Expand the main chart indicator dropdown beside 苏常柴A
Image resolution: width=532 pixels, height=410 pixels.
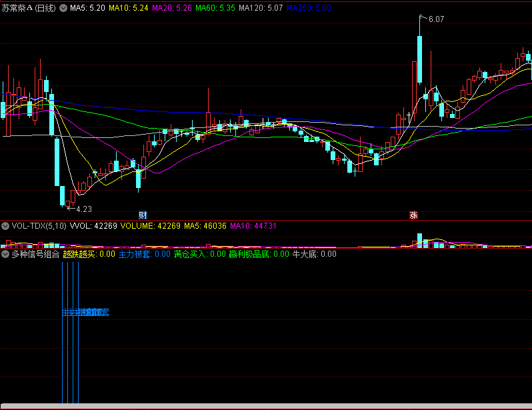click(63, 8)
